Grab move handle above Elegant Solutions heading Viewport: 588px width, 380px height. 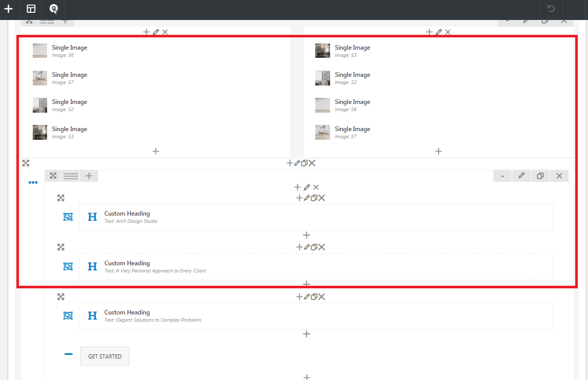61,297
